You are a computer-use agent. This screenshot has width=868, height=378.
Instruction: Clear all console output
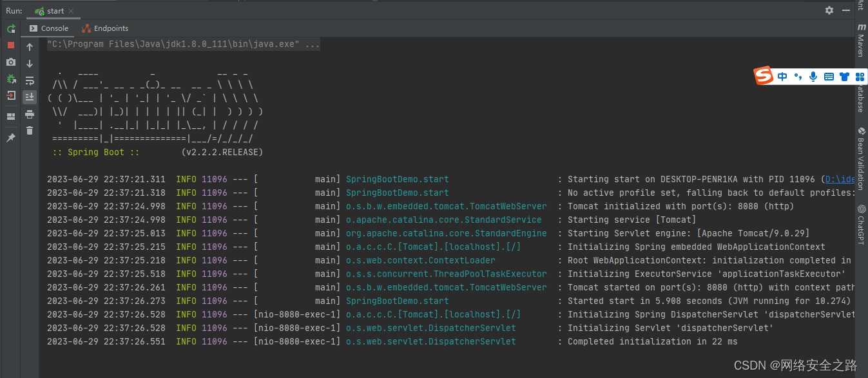[30, 131]
